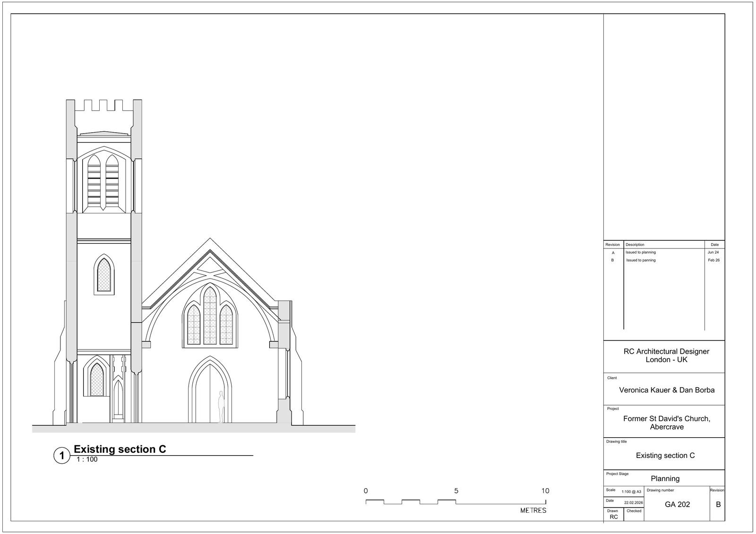Click the 'Feb 26' revision date
The width and height of the screenshot is (756, 534).
713,260
